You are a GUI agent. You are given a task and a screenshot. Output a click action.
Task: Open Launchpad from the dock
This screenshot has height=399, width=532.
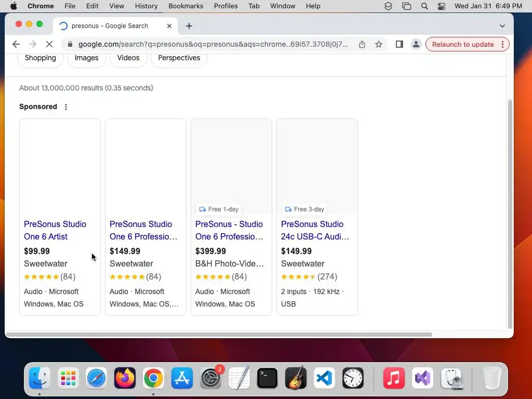click(68, 378)
